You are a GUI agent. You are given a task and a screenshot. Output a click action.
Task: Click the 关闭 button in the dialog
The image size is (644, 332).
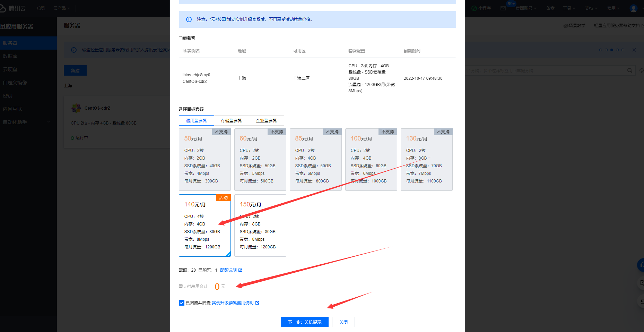pyautogui.click(x=343, y=322)
